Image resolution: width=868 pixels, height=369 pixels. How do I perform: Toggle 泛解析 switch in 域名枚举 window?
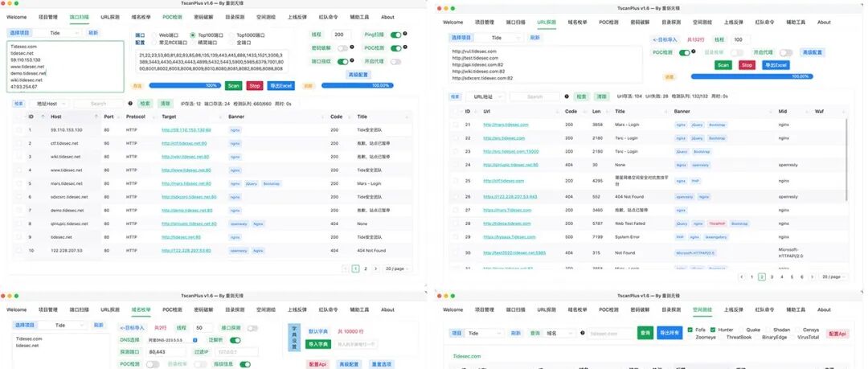point(235,340)
